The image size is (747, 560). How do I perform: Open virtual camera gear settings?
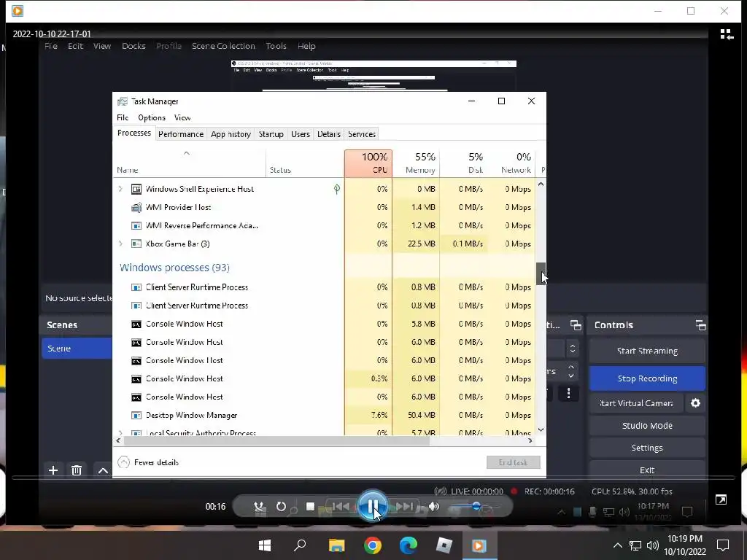[x=695, y=402]
